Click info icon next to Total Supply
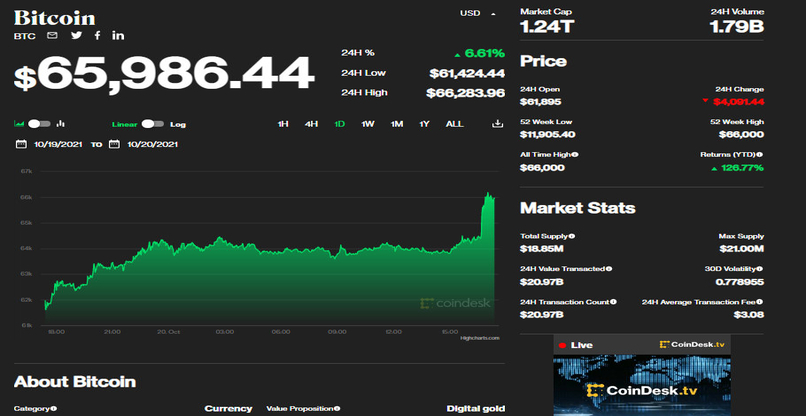The height and width of the screenshot is (416, 806). tap(574, 236)
